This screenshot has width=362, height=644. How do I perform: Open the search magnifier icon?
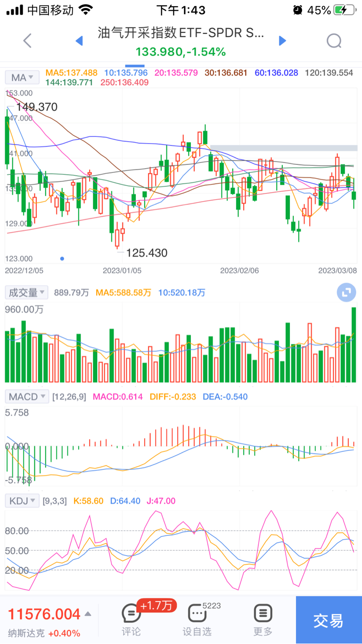click(x=334, y=41)
